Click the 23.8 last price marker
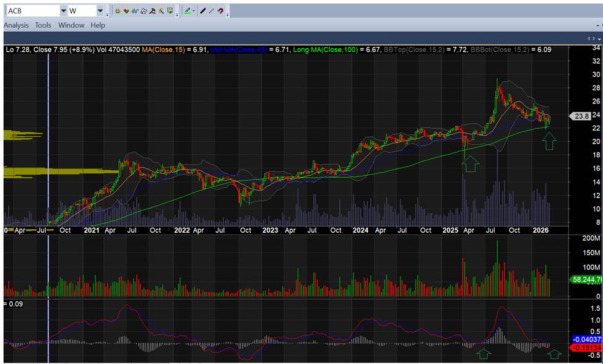The image size is (603, 364). pyautogui.click(x=580, y=116)
